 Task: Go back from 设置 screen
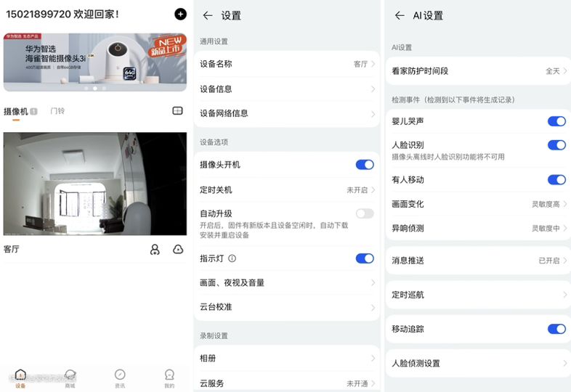coord(208,15)
